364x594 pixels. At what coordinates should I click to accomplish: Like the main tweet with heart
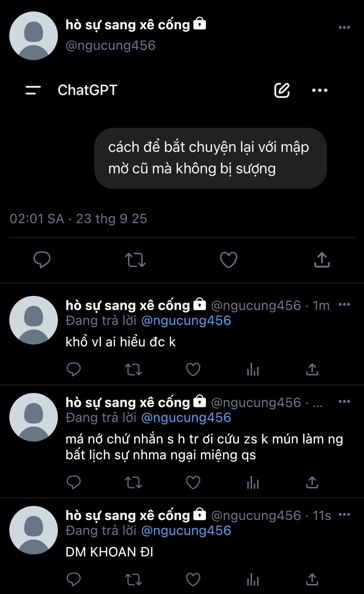pyautogui.click(x=229, y=260)
